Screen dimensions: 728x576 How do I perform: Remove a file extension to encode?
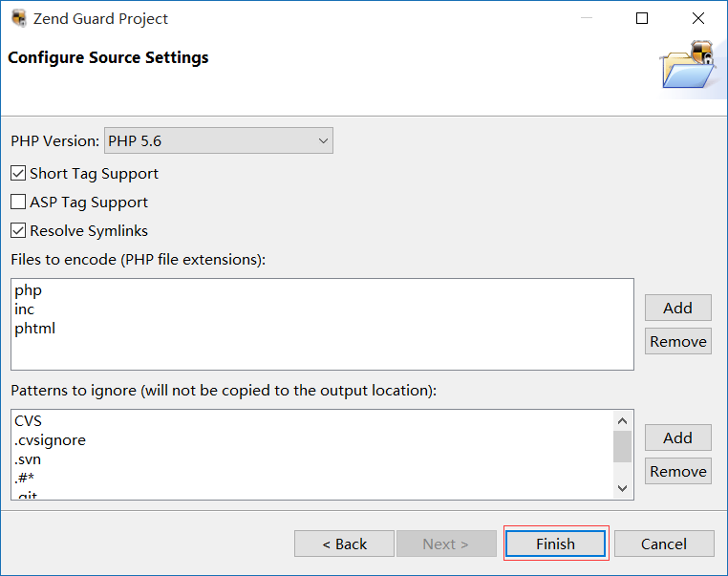[x=677, y=342]
